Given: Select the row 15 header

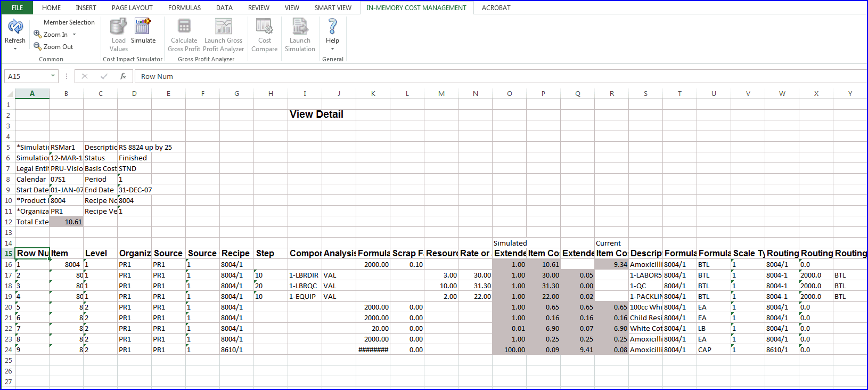Looking at the screenshot, I should pos(8,254).
